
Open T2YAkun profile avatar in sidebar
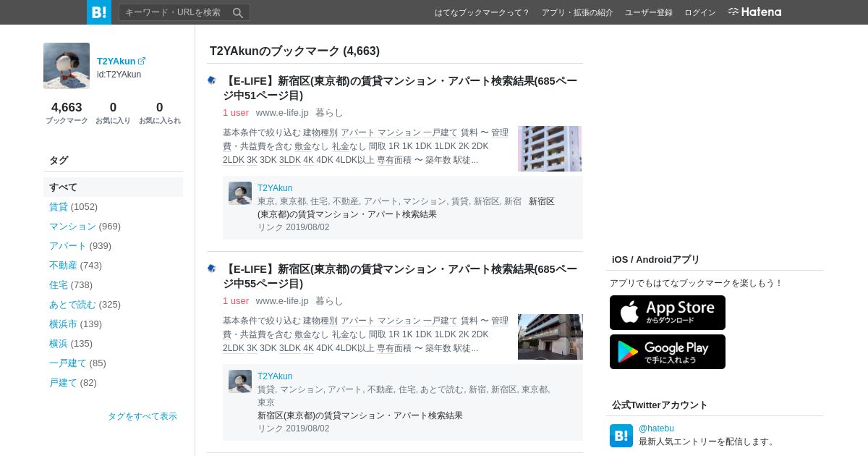pos(67,66)
